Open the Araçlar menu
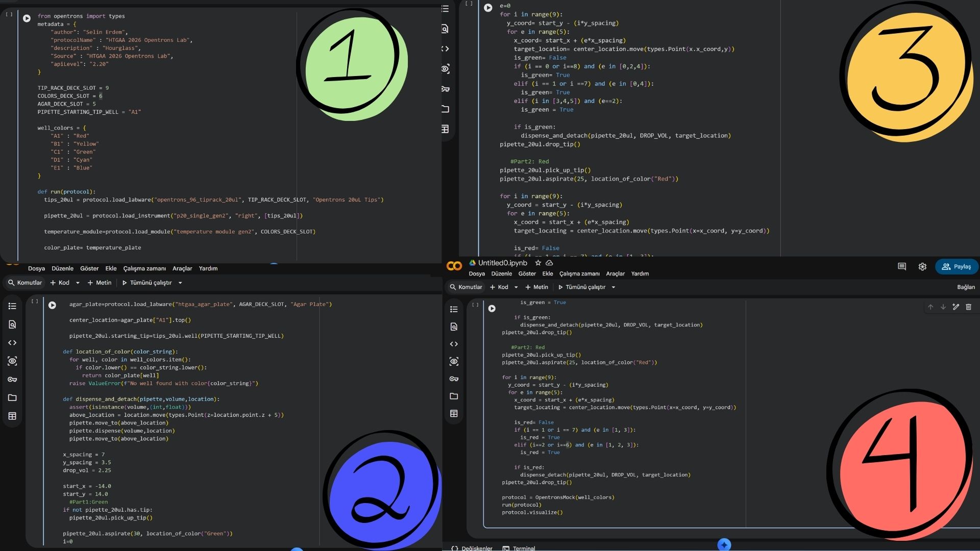Screen dimensions: 980x551 (x=615, y=274)
